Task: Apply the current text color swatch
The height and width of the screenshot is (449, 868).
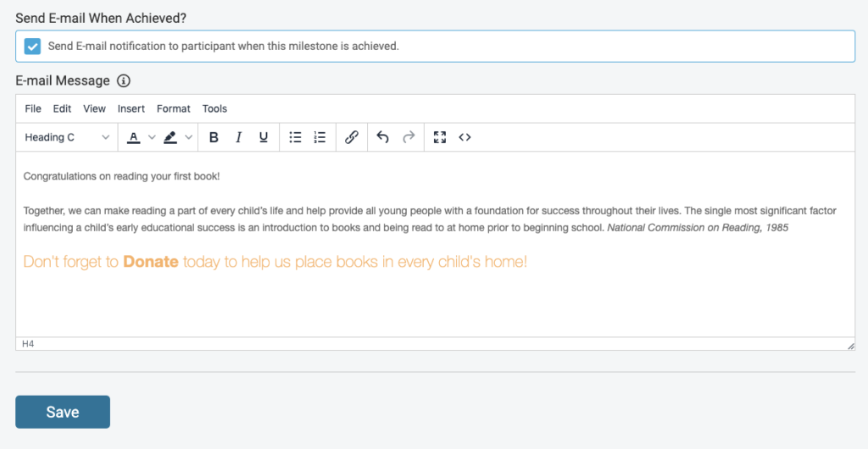Action: click(134, 137)
